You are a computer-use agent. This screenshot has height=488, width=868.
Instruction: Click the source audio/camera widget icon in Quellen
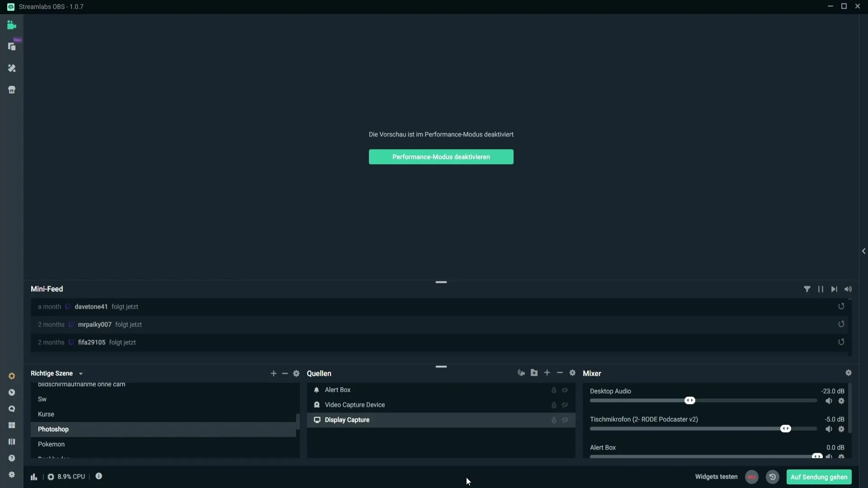(521, 373)
